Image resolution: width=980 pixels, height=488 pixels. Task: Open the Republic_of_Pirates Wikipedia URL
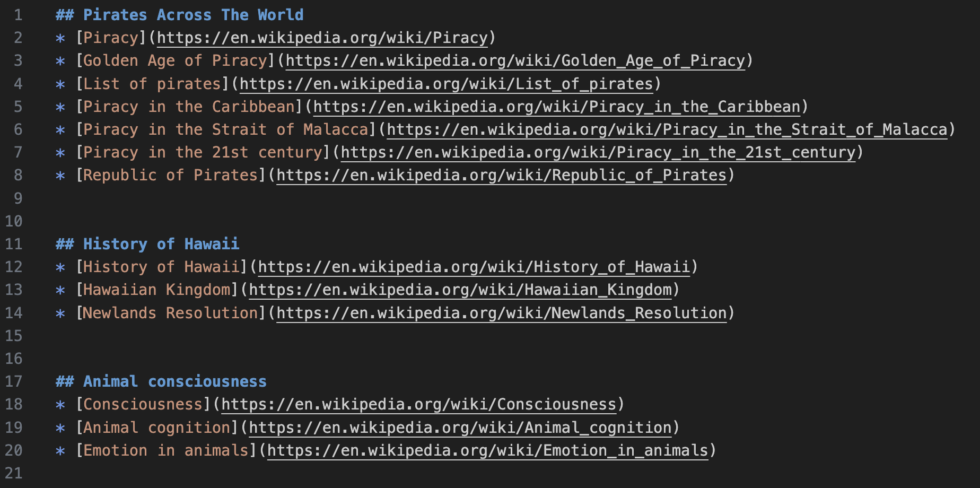coord(501,175)
